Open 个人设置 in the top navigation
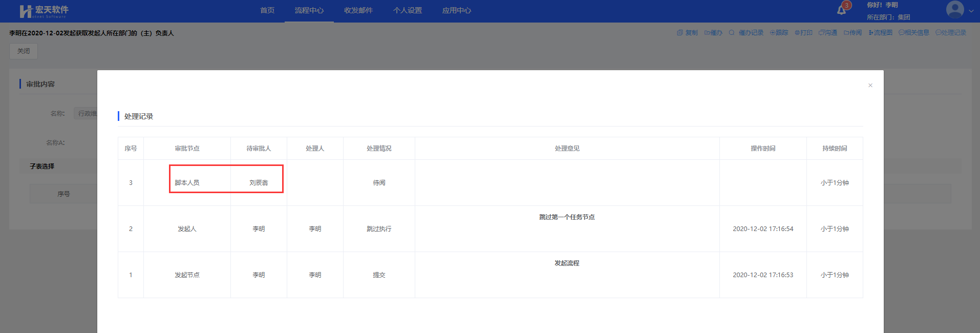 coord(407,10)
